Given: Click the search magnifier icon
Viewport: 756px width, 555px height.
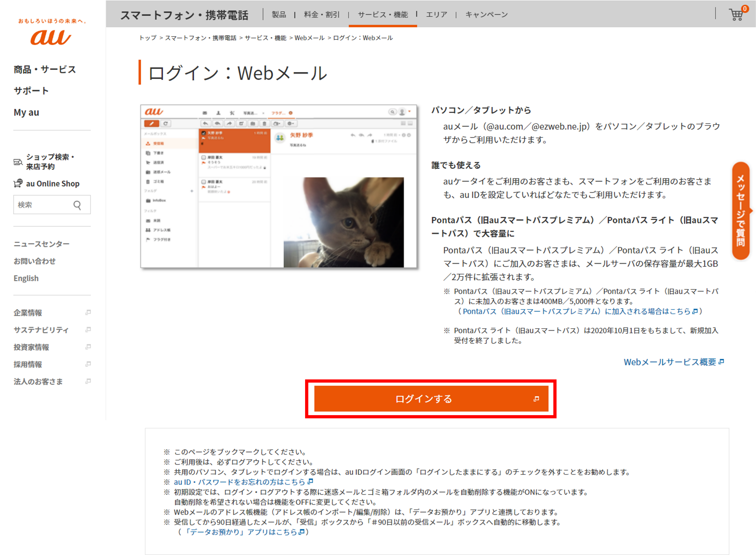Looking at the screenshot, I should 77,205.
